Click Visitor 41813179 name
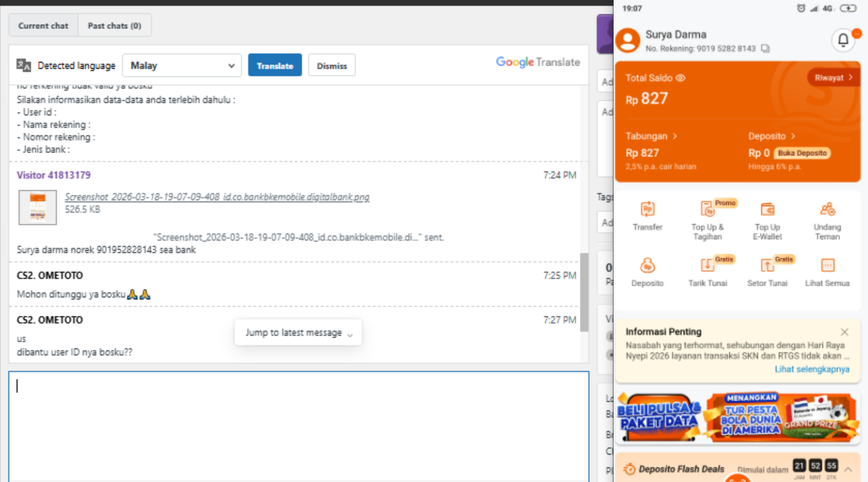The height and width of the screenshot is (482, 868). pyautogui.click(x=54, y=175)
